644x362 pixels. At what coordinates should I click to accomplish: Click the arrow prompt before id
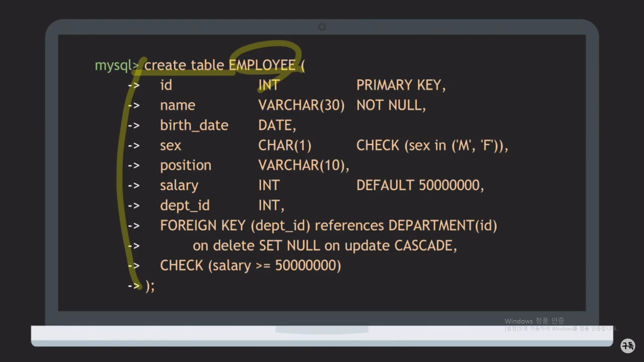[133, 85]
